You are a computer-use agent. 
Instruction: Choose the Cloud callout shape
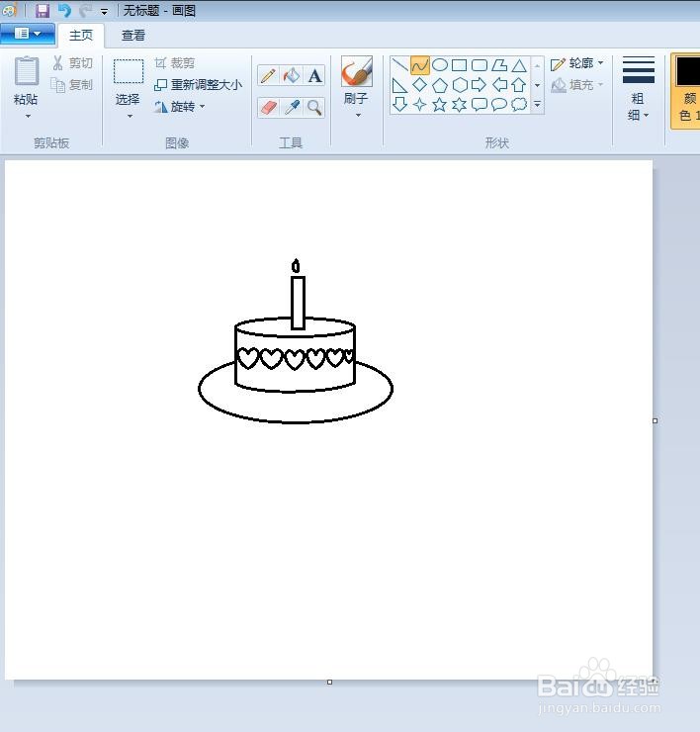(519, 104)
